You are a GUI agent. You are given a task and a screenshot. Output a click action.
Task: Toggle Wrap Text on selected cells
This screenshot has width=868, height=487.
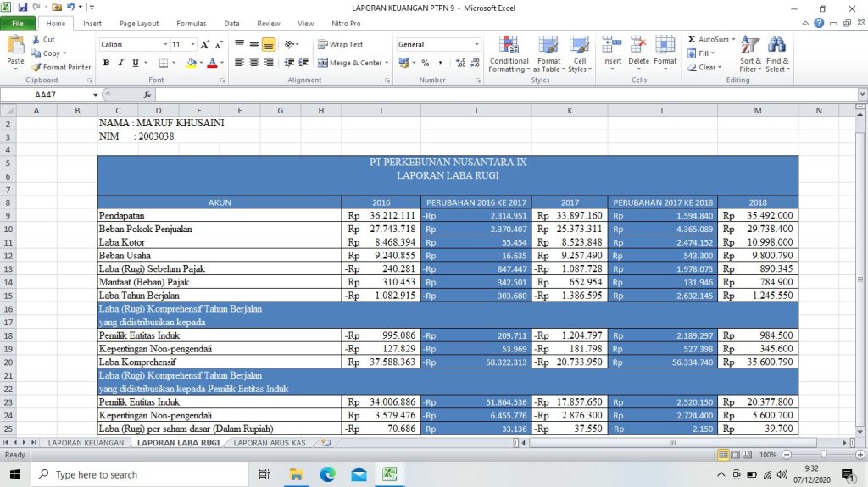[340, 44]
